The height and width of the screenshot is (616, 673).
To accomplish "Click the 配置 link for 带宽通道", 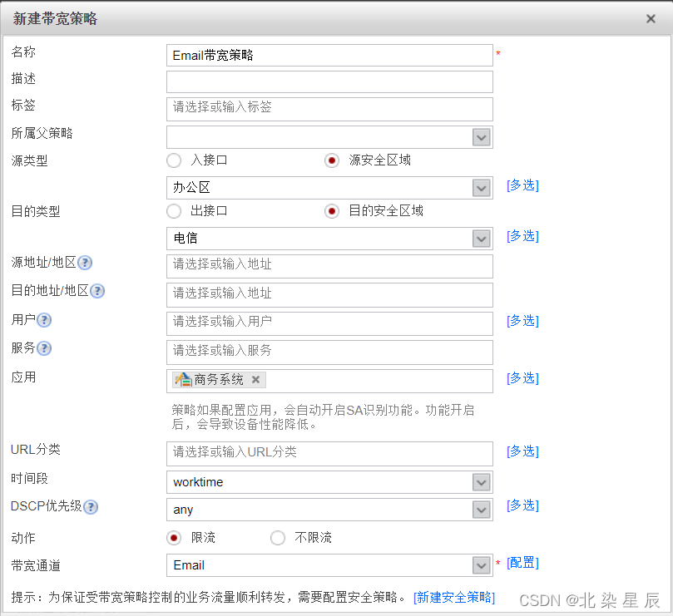I will tap(522, 562).
